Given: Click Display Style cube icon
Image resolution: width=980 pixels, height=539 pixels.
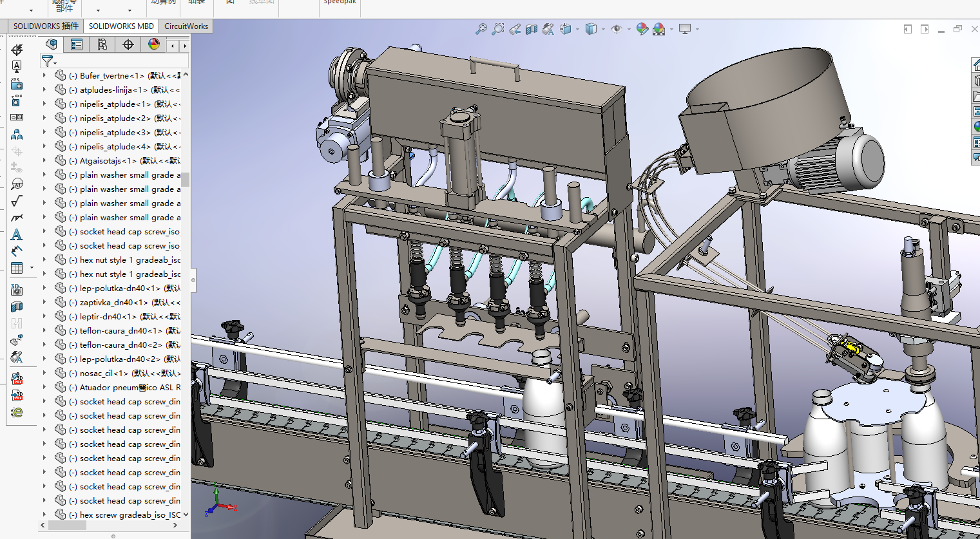Looking at the screenshot, I should (x=591, y=29).
